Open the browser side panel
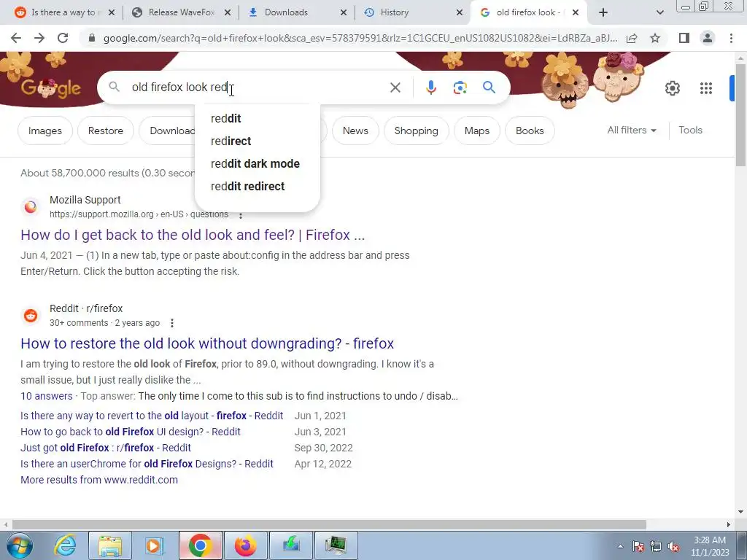Image resolution: width=747 pixels, height=560 pixels. (x=684, y=38)
